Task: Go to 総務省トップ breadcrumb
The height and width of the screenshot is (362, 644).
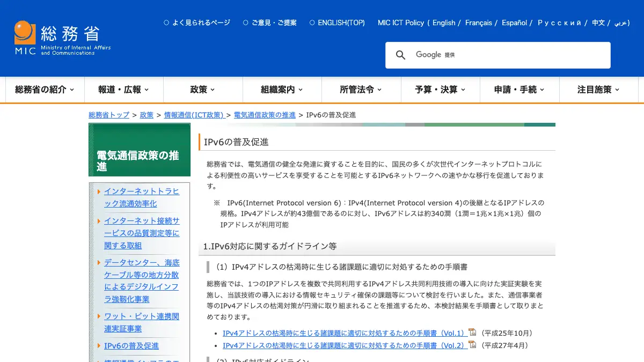Action: click(x=109, y=115)
